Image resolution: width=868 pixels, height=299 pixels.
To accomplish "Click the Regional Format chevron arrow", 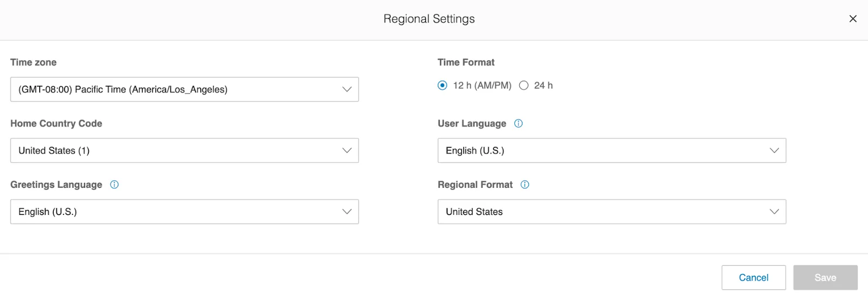I will pos(774,212).
